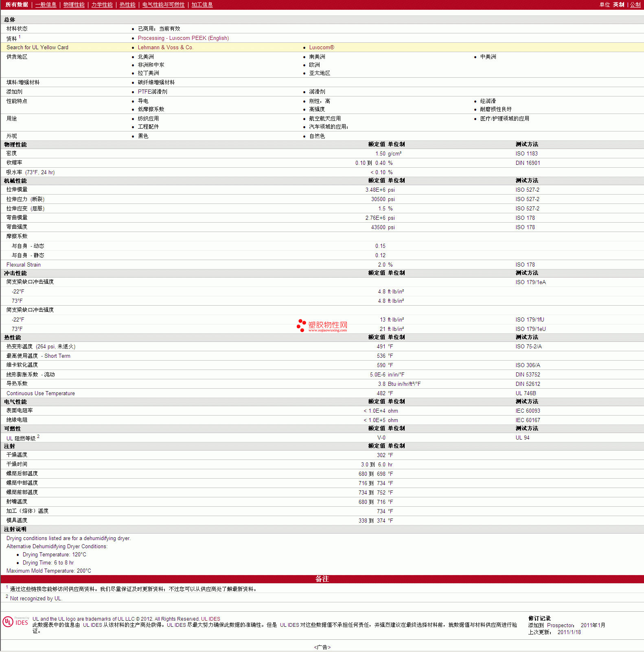Viewport: 644px width, 652px height.
Task: Go to the 加工信息 tab
Action: pos(202,5)
